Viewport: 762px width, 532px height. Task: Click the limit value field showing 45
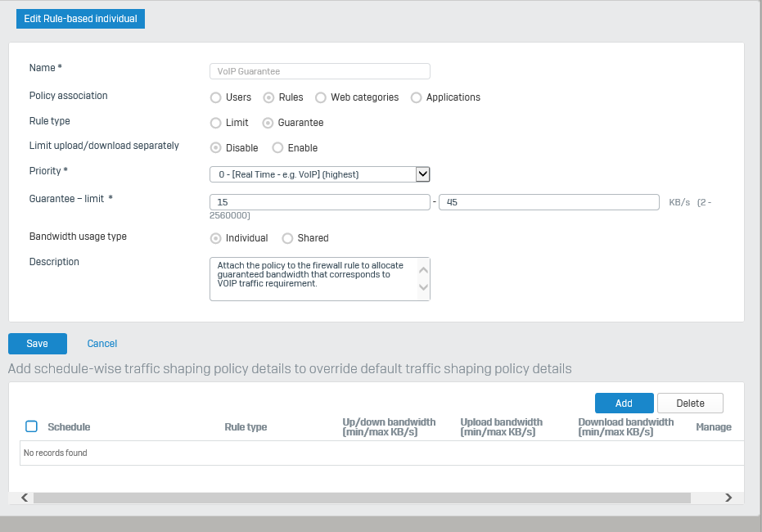pos(548,202)
